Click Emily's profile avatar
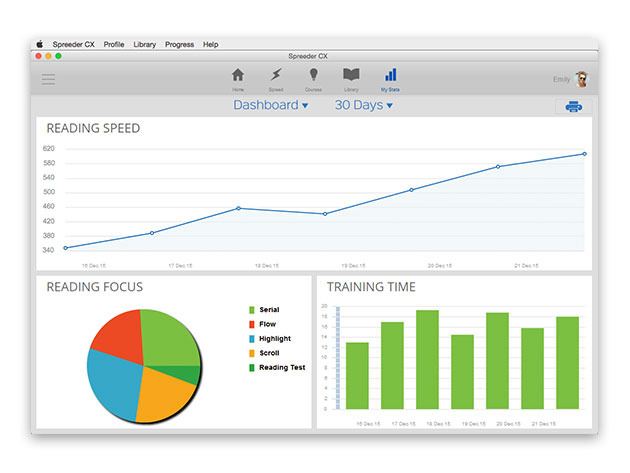This screenshot has width=630, height=473. click(x=582, y=79)
